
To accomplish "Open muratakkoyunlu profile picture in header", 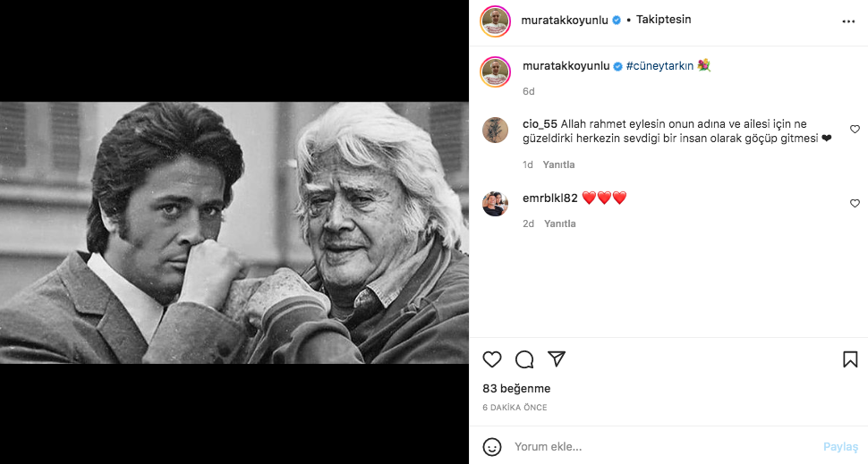I will [x=495, y=21].
